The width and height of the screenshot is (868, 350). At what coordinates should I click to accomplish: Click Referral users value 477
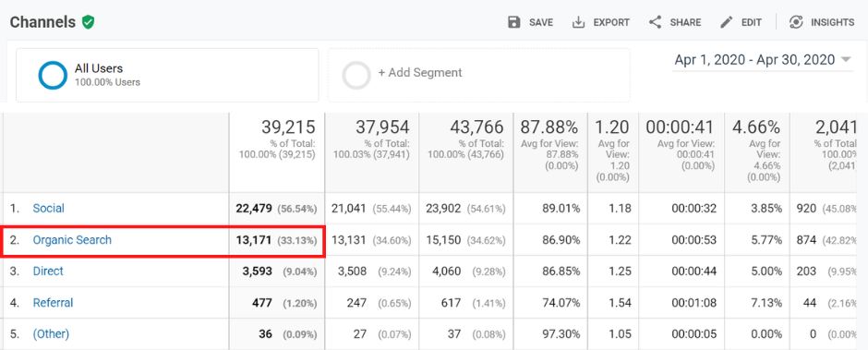click(262, 303)
